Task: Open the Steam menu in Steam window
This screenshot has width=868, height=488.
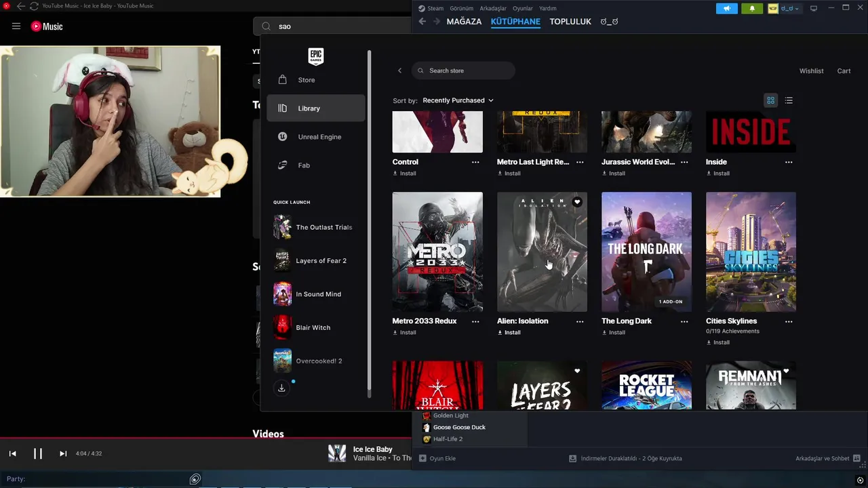Action: [x=431, y=8]
